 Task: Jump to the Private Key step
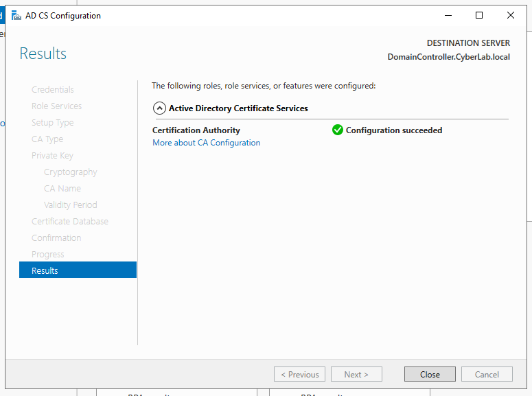[x=52, y=156]
